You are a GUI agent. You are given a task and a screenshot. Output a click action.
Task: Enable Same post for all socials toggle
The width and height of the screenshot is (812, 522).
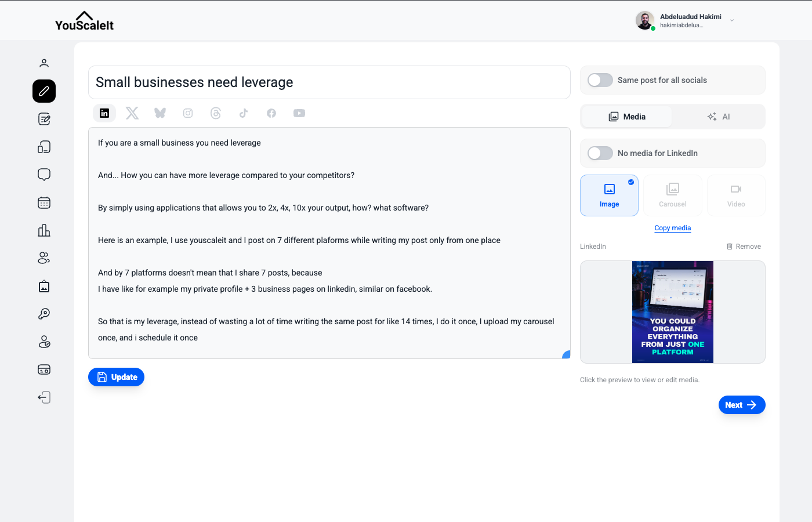click(600, 80)
